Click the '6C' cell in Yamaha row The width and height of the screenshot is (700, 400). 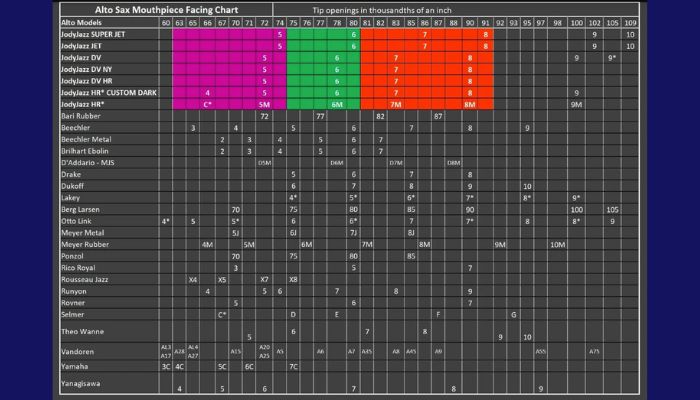(x=249, y=367)
